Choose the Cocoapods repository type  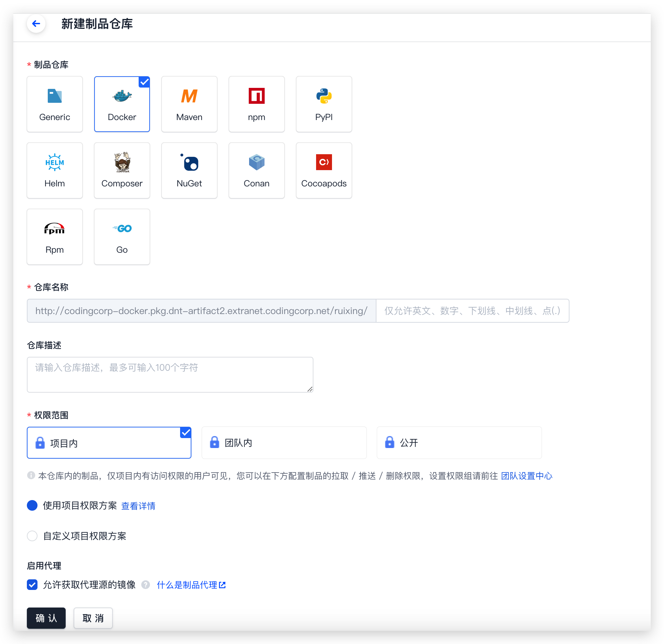click(324, 170)
